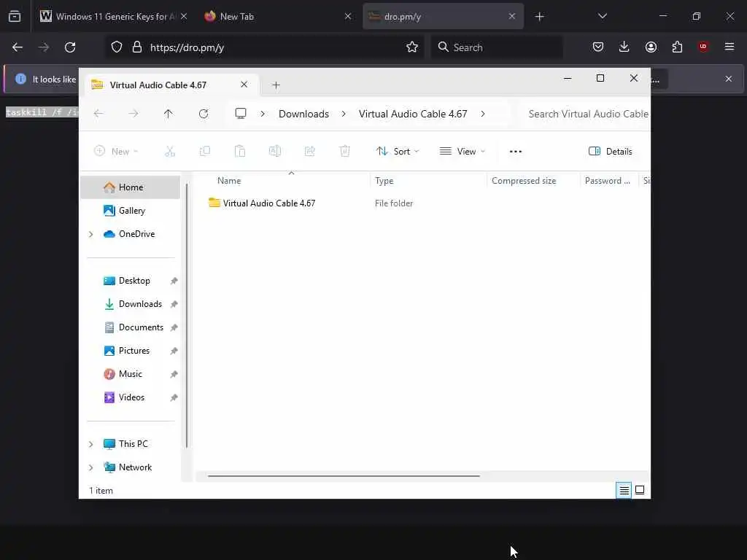
Task: Sort by Password column header
Action: click(609, 181)
